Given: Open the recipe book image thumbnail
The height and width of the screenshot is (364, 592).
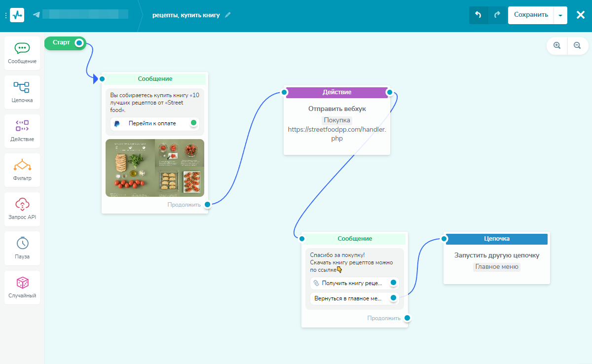Looking at the screenshot, I should 155,168.
